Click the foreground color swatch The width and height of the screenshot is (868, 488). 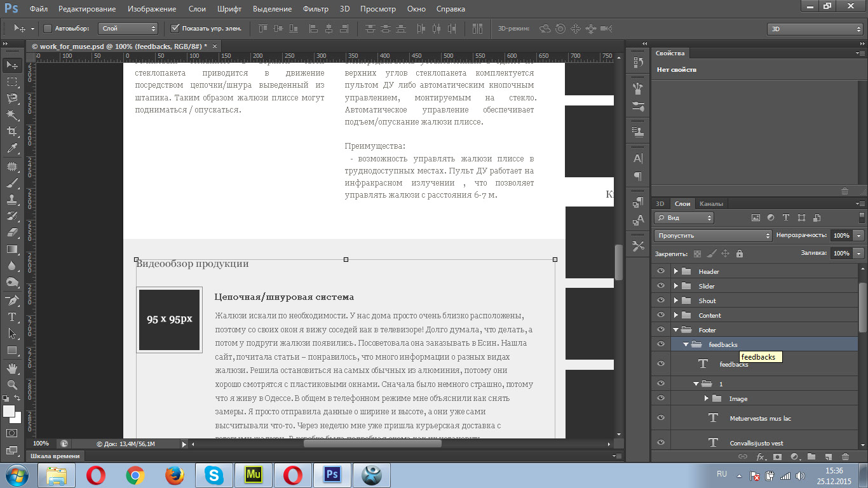coord(9,411)
